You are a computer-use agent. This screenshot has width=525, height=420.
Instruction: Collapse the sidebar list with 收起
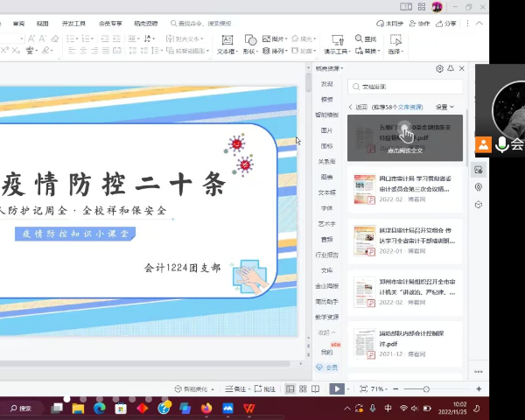coord(326,332)
